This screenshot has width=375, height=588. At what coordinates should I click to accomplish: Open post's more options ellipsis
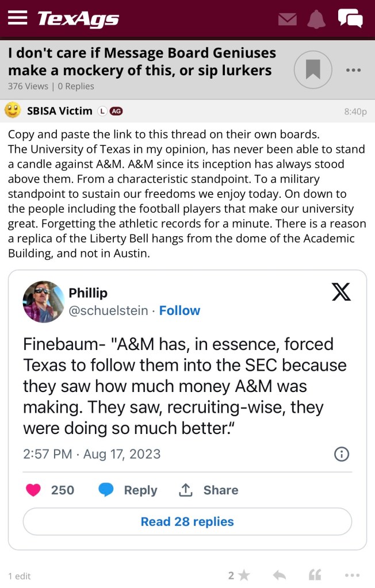pos(351,575)
